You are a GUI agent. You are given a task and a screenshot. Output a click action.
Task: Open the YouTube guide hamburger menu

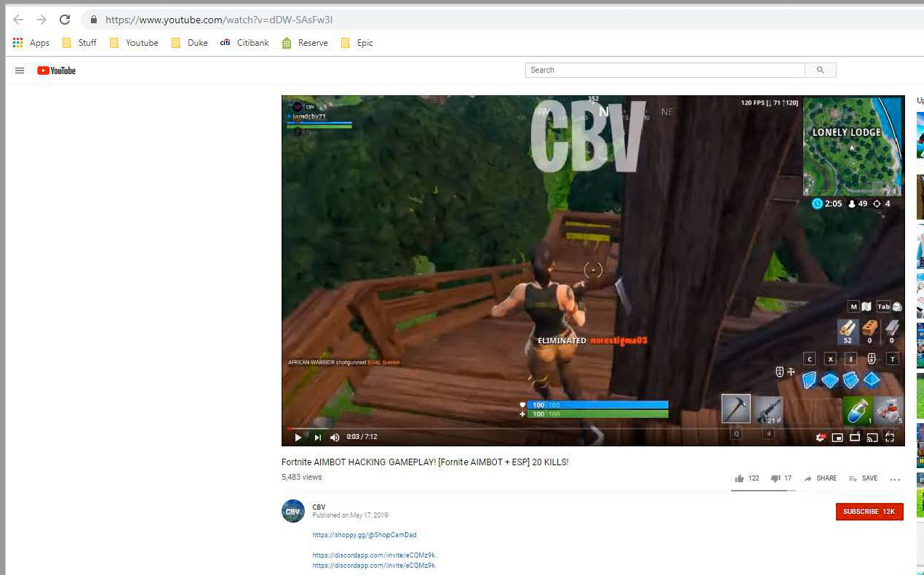20,71
